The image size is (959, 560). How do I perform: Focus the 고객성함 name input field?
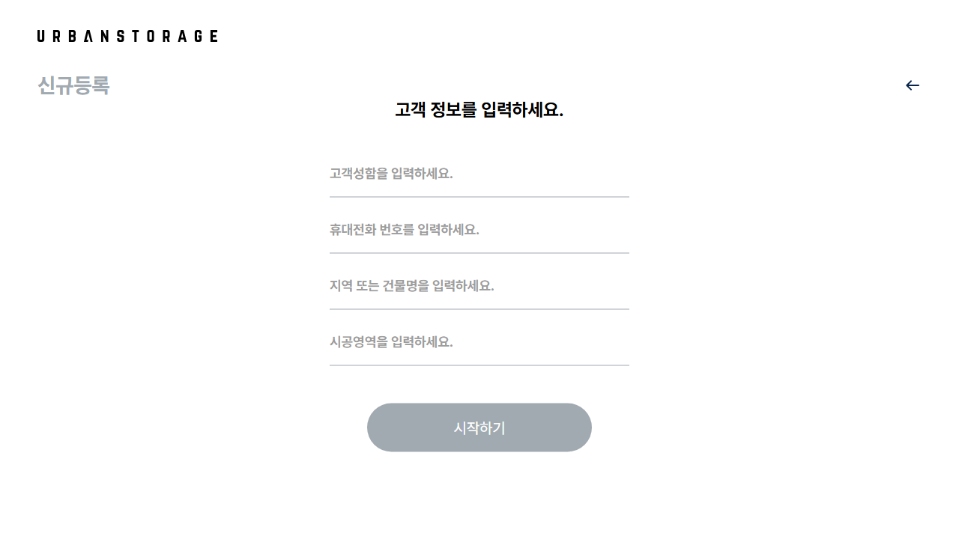coord(479,174)
